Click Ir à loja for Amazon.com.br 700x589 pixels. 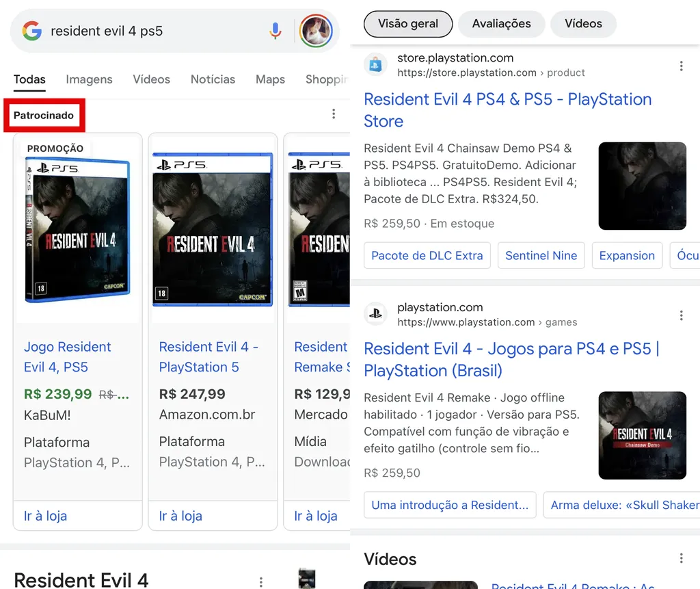[x=180, y=516]
